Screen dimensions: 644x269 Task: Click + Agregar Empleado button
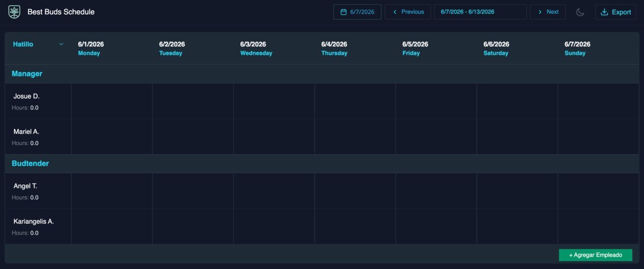595,255
